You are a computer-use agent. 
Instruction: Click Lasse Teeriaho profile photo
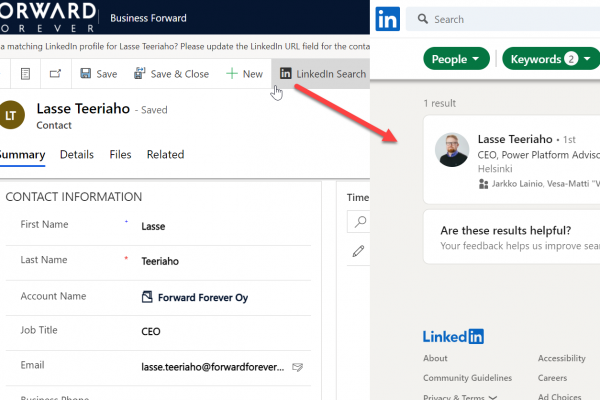[452, 150]
